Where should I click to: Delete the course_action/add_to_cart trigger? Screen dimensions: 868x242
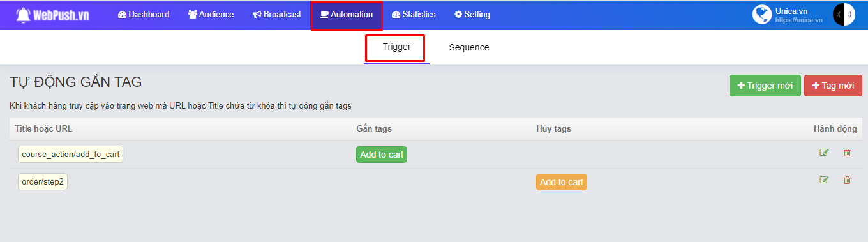point(847,153)
